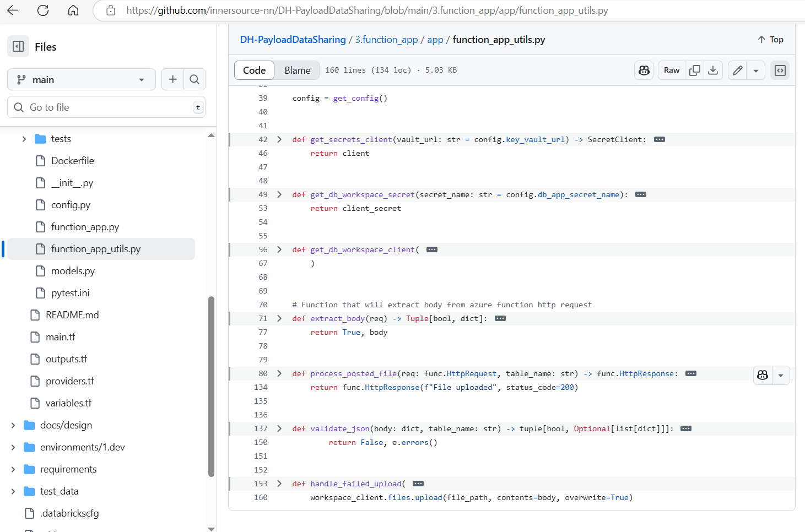Open the browser home page icon

click(73, 10)
